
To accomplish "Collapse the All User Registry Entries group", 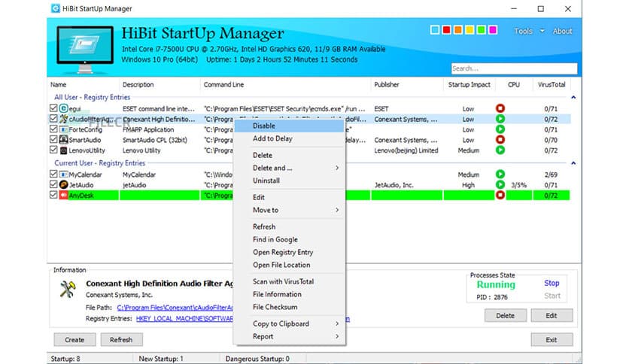I will [573, 98].
